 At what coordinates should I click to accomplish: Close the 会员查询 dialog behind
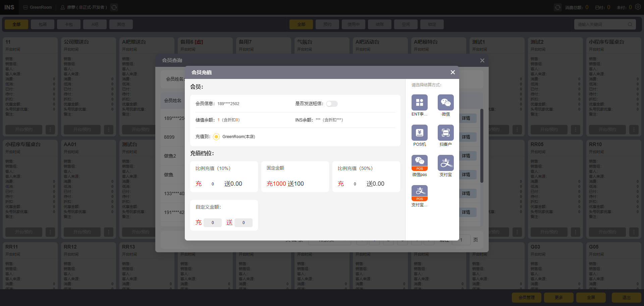[x=482, y=60]
